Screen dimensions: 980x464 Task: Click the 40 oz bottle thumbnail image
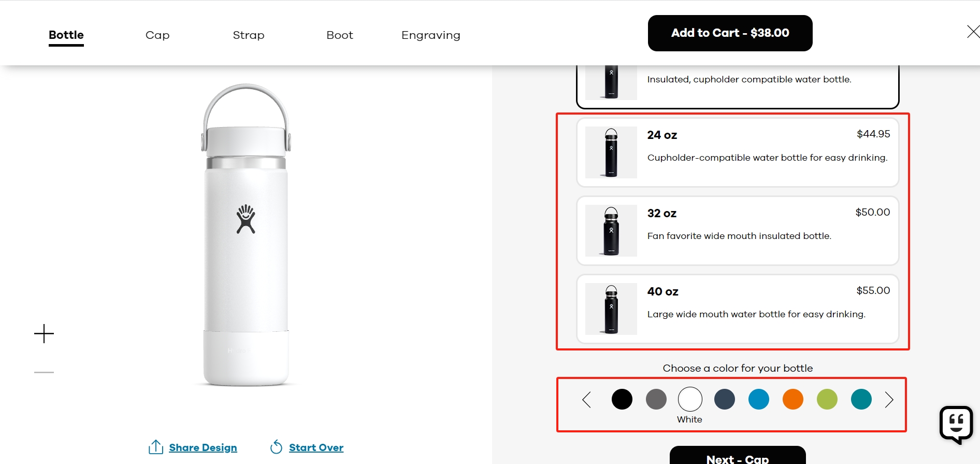click(611, 309)
